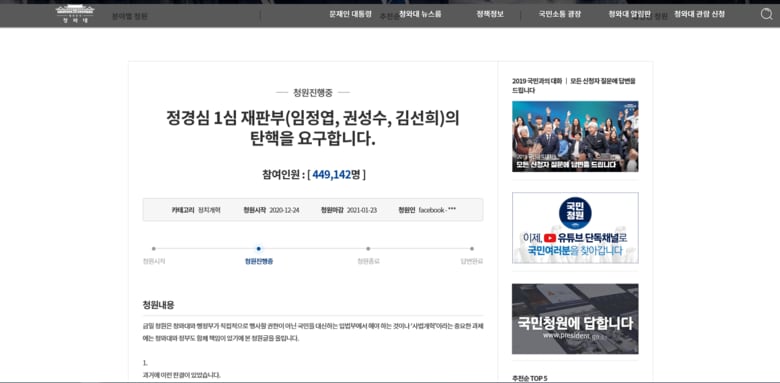Click the 답변완료 progress step dot
The width and height of the screenshot is (780, 383).
pyautogui.click(x=472, y=248)
